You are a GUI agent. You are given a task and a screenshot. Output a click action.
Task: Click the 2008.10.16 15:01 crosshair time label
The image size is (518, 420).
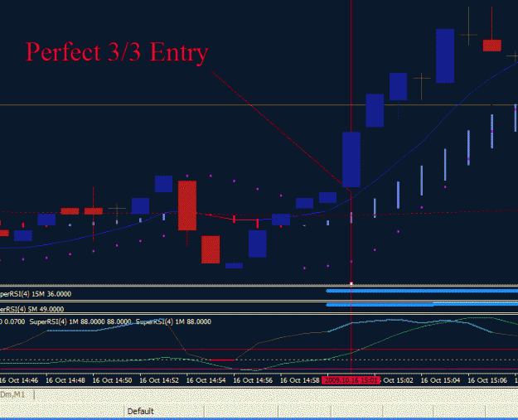coord(351,380)
